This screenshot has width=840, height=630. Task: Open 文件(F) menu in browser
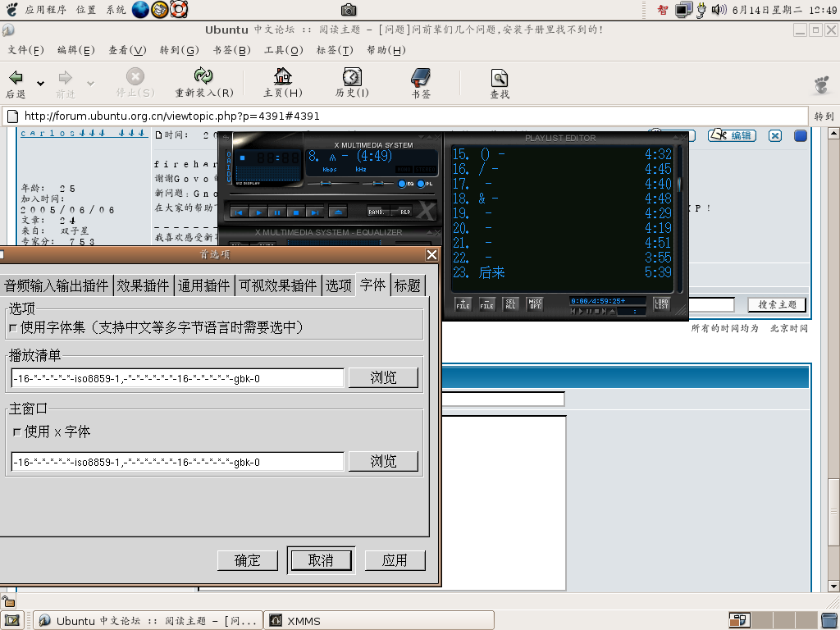click(x=25, y=50)
